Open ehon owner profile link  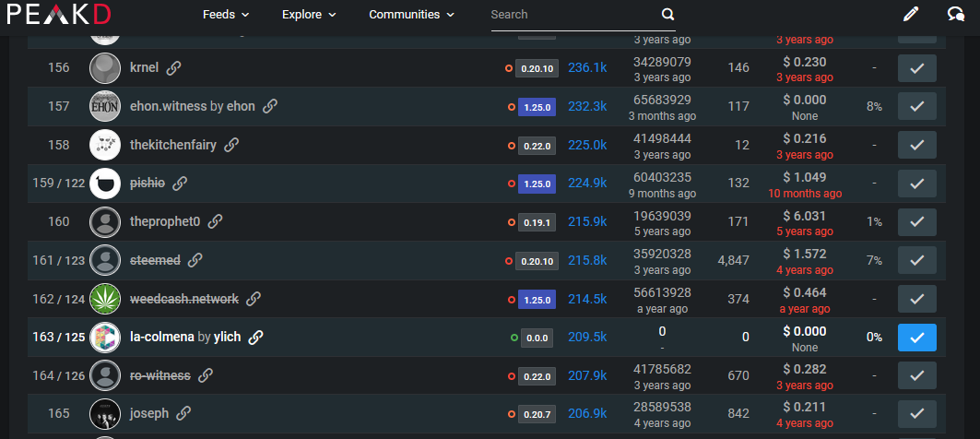point(241,106)
